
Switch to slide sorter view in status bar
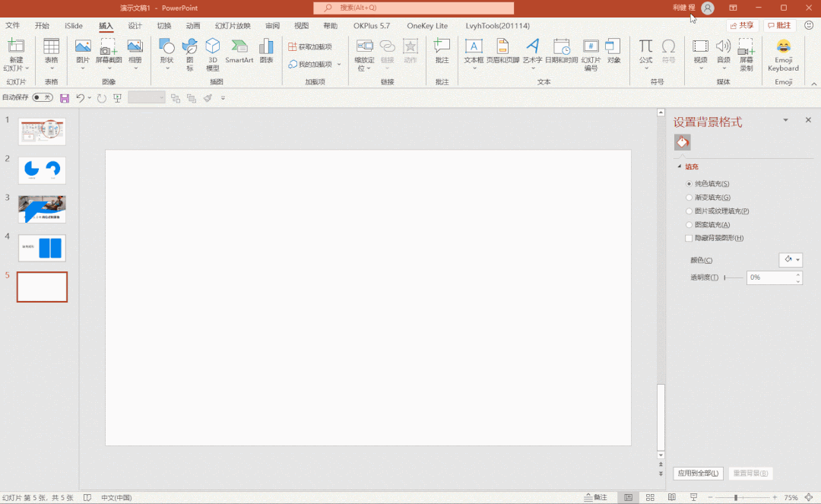pyautogui.click(x=650, y=497)
